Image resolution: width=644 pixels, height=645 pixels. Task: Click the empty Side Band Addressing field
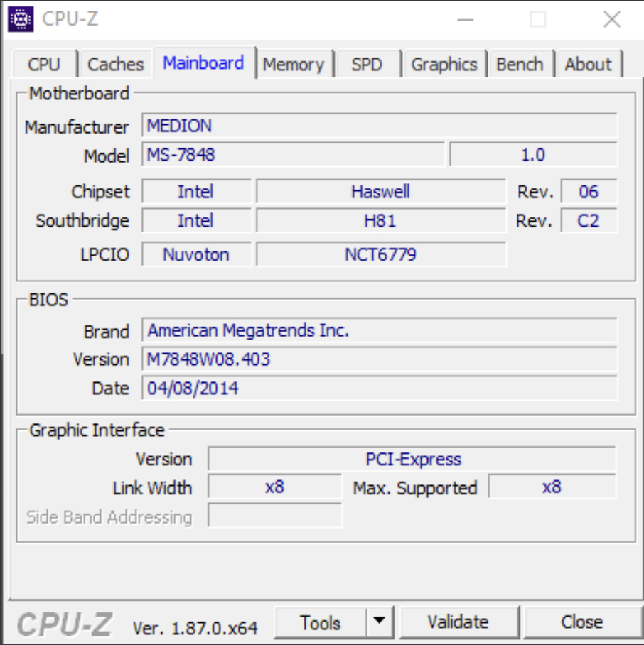point(274,515)
